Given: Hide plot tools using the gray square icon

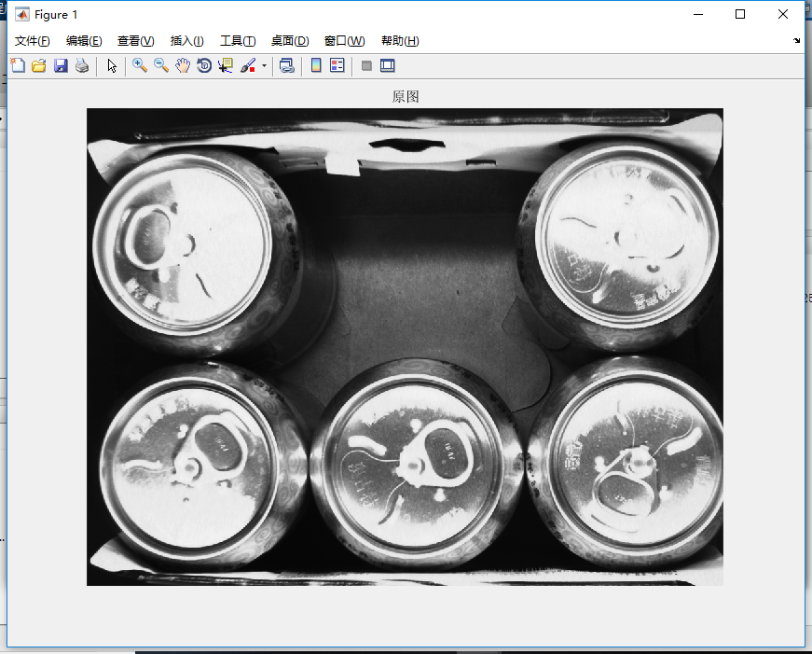Looking at the screenshot, I should tap(366, 65).
